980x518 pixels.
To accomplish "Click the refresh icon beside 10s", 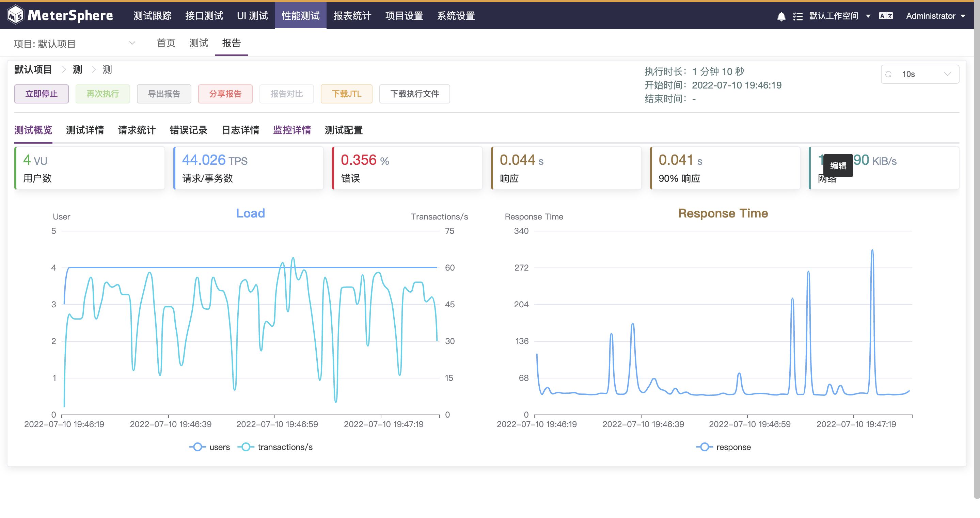I will point(888,74).
